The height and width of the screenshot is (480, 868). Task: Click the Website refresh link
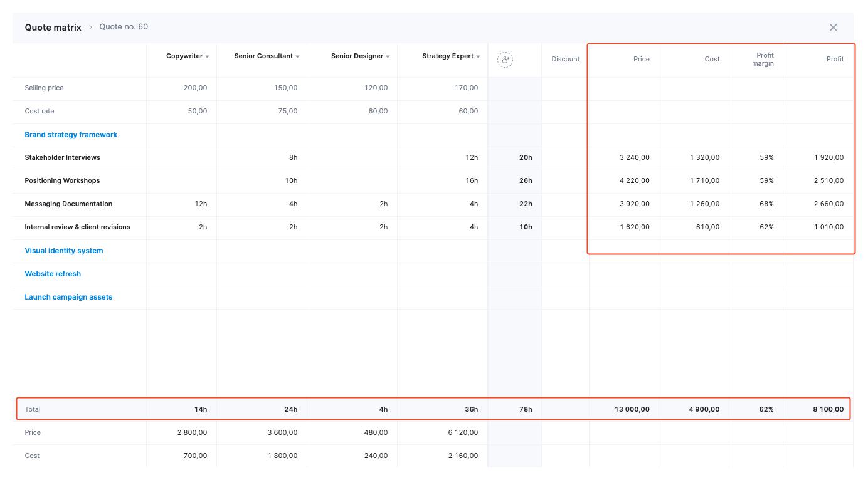[53, 274]
